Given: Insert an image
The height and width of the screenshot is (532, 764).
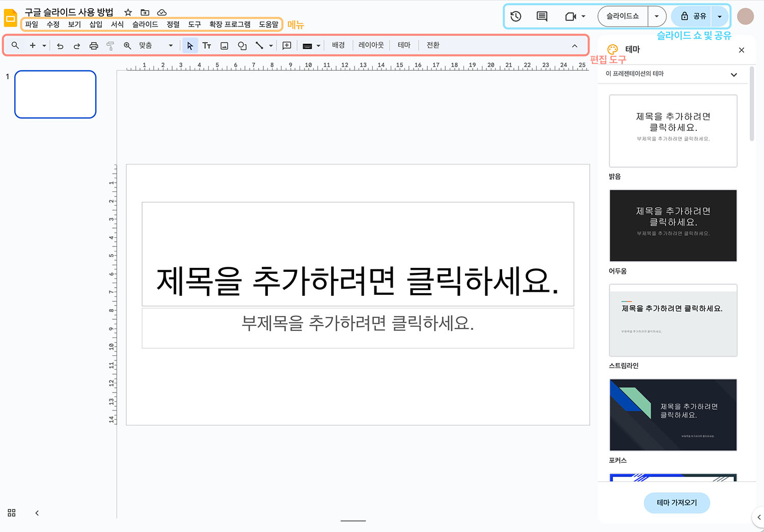Looking at the screenshot, I should point(224,45).
